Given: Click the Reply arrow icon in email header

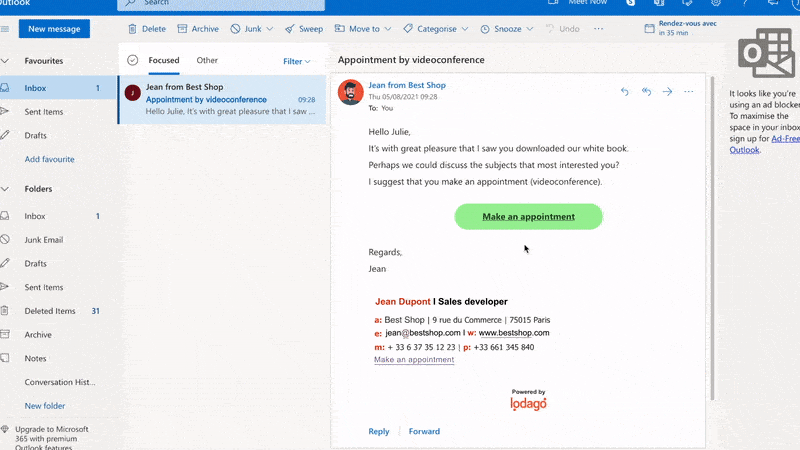Looking at the screenshot, I should tap(624, 91).
